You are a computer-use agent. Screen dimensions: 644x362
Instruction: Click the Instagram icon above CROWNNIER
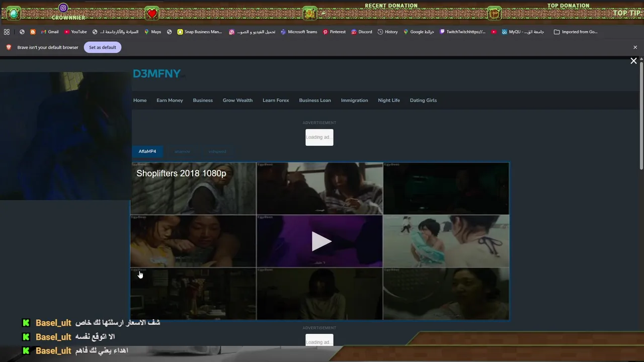(63, 8)
